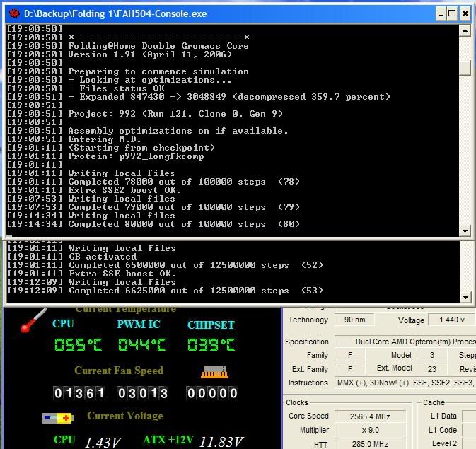Click the console line 'Project: 992 (Run 121, Clone 0, Gen 9)'
The width and height of the screenshot is (476, 449).
click(175, 114)
